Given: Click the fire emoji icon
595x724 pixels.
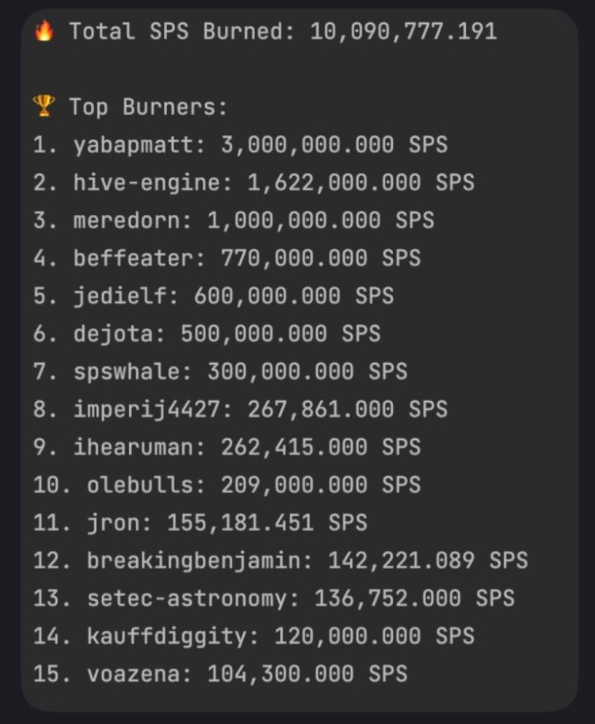Looking at the screenshot, I should 44,31.
